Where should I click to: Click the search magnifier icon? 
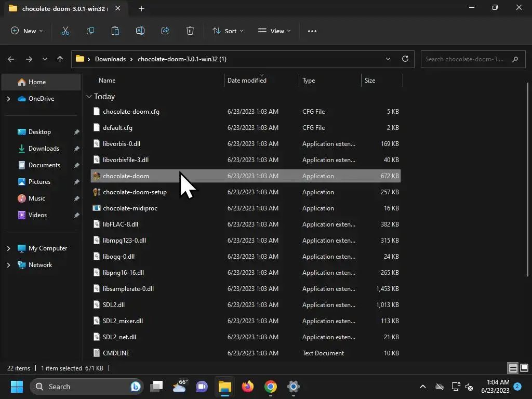[515, 59]
